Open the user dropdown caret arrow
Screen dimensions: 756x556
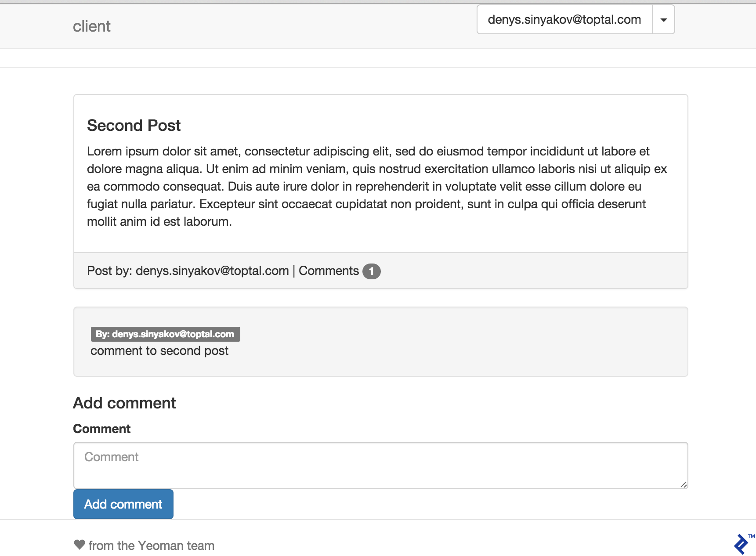(x=664, y=20)
